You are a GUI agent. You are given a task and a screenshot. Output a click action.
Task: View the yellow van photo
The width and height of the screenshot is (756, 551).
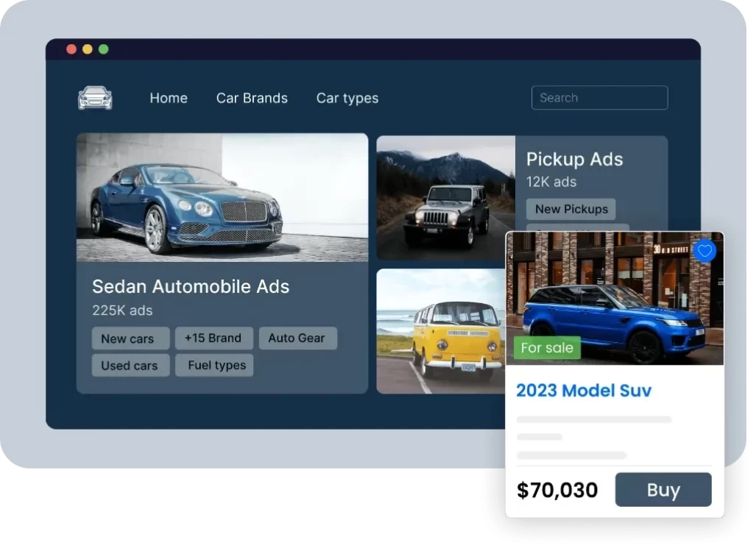pos(439,331)
